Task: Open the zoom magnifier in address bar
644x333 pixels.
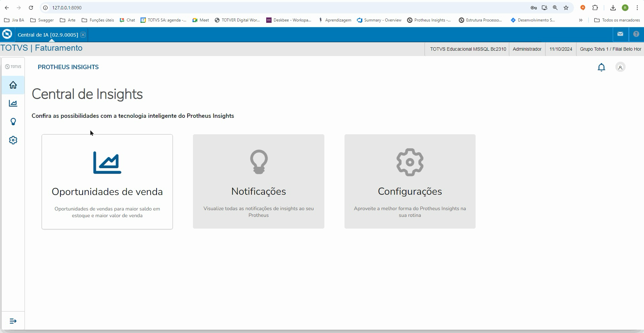Action: point(555,8)
